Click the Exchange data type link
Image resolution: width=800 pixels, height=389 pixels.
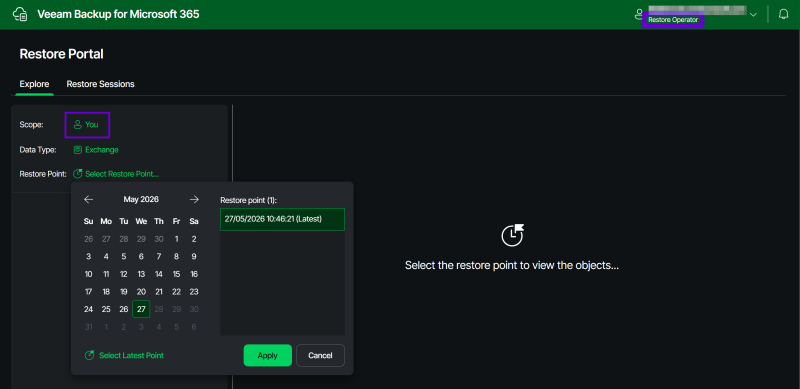[96, 150]
